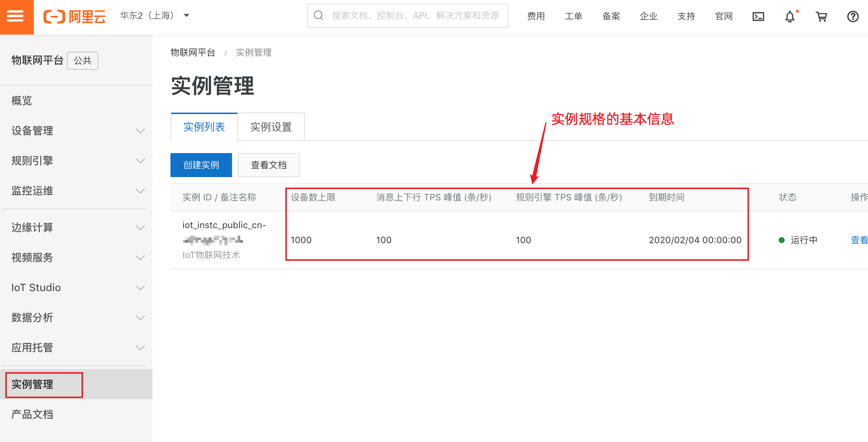Go to 概览 in the sidebar

pyautogui.click(x=22, y=101)
